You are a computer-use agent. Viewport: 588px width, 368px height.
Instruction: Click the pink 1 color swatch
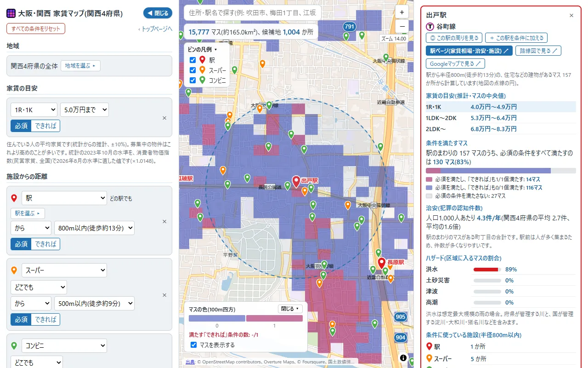point(274,318)
